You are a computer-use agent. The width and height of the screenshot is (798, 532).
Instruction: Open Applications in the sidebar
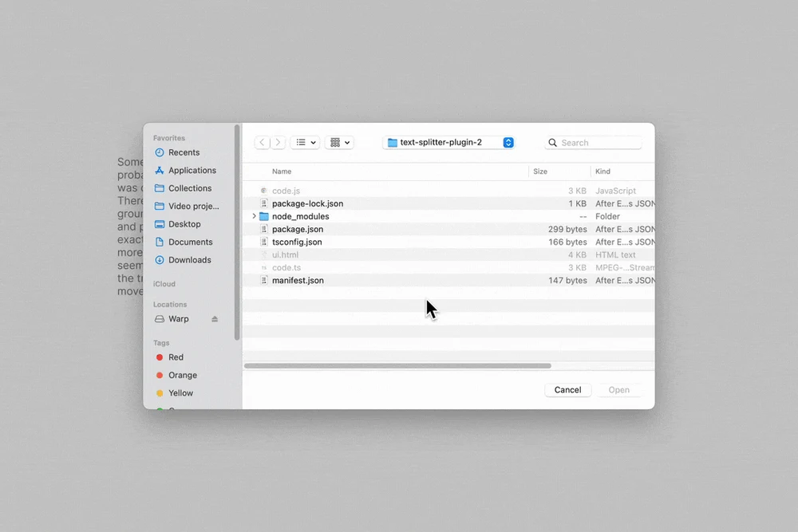192,171
